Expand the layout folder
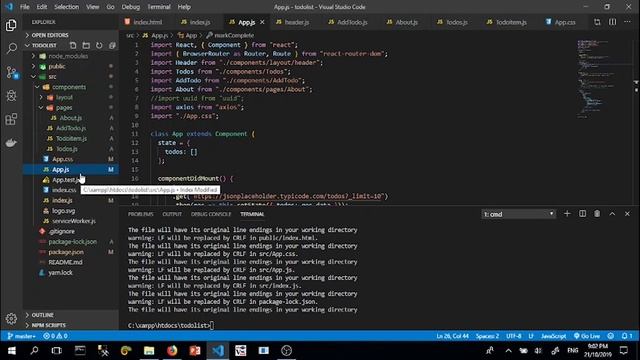640x360 pixels. click(x=71, y=97)
